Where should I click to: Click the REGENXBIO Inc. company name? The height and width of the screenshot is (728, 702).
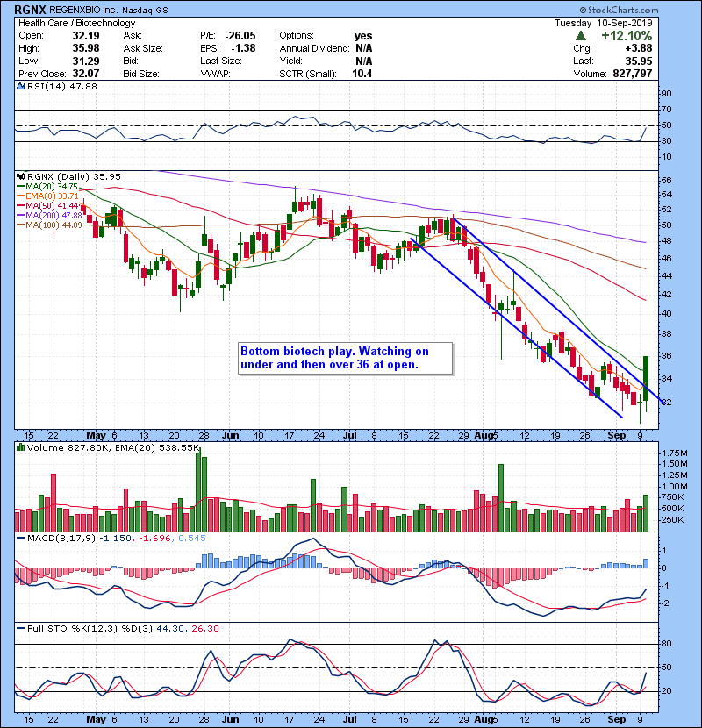[x=83, y=10]
